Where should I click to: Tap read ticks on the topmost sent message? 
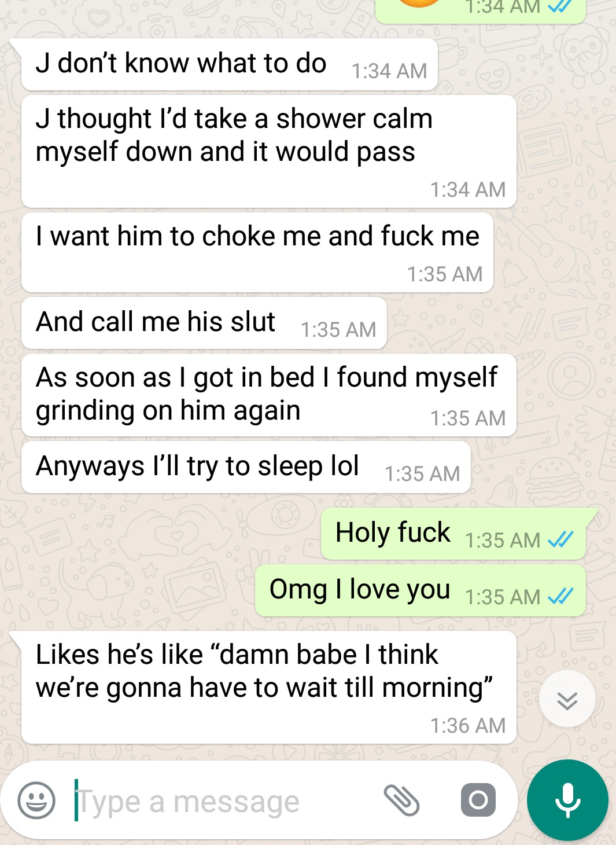click(x=560, y=5)
